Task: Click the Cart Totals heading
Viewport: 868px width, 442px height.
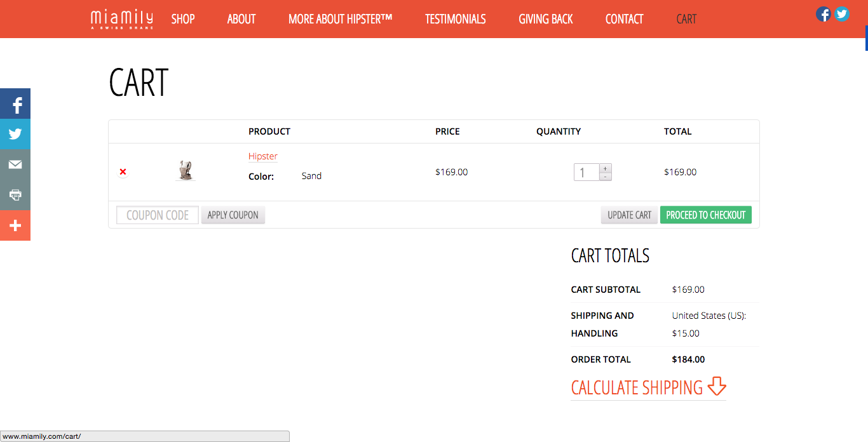Action: 610,256
